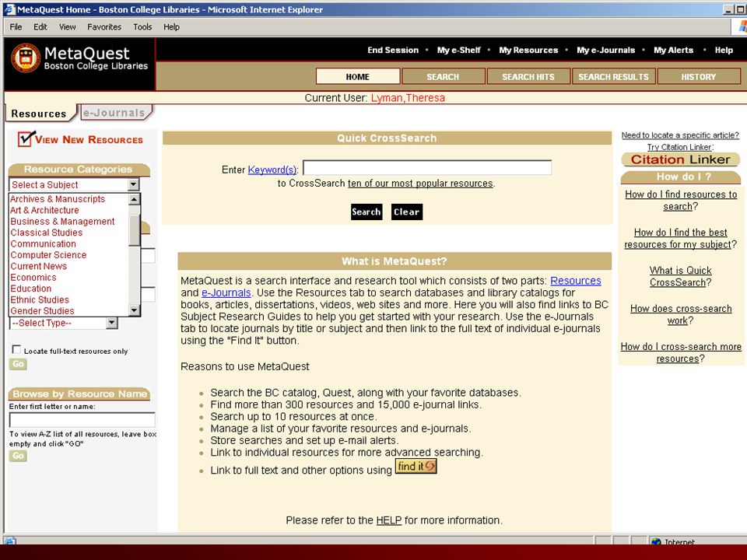The image size is (747, 560).
Task: Click Internet Explorer page icon in title bar
Action: (x=9, y=9)
